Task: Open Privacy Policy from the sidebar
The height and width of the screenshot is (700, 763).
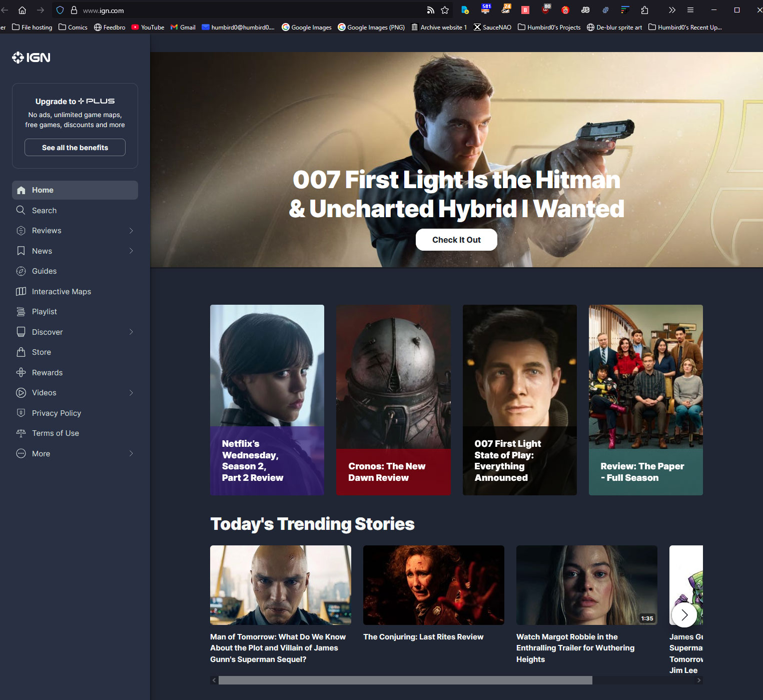Action: (56, 413)
